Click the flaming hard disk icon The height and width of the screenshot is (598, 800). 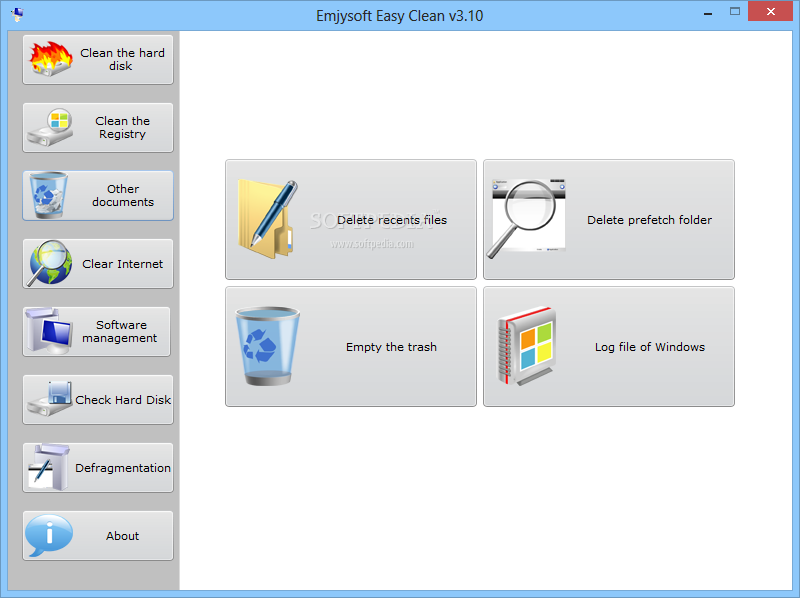[x=51, y=59]
